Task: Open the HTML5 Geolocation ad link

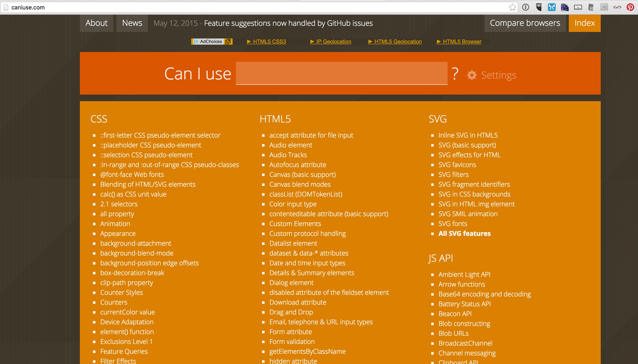Action: tap(395, 42)
